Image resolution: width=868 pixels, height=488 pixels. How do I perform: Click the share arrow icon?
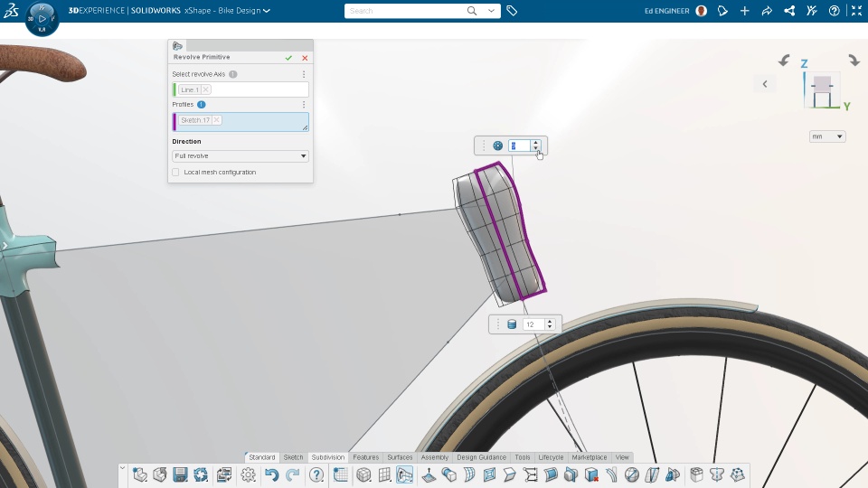(x=767, y=11)
